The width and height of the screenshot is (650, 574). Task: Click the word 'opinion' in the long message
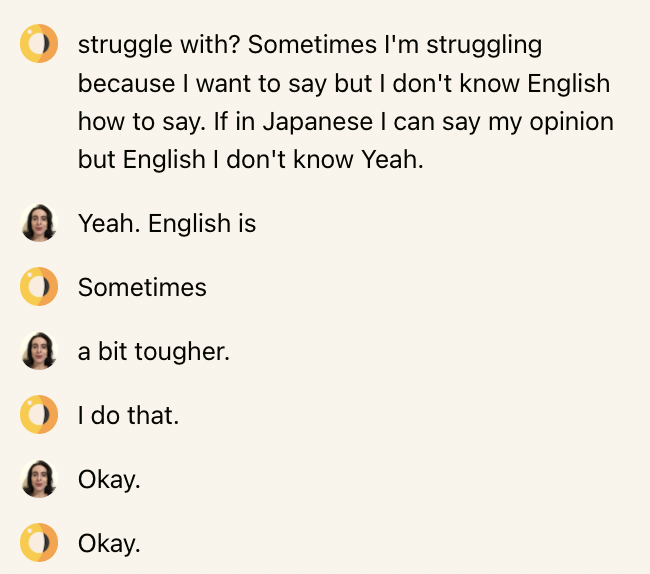[x=572, y=123]
